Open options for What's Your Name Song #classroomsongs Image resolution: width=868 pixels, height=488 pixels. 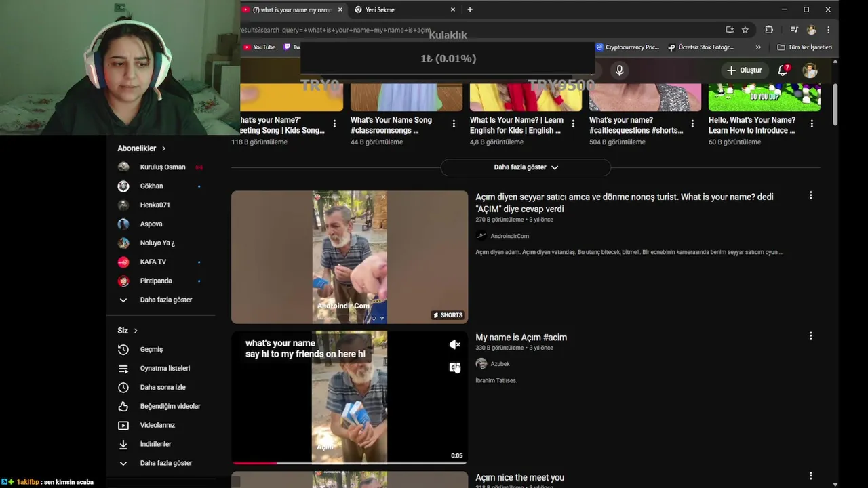[x=454, y=123]
